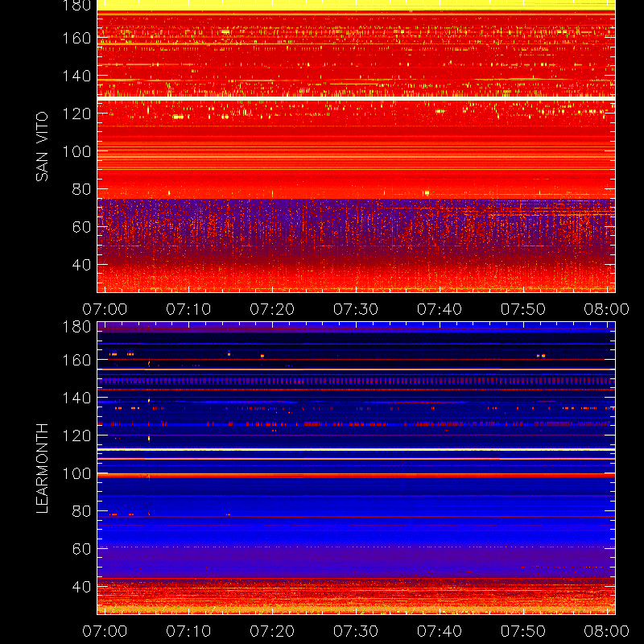Click the 08:00 time label under SAN VITO plot
The height and width of the screenshot is (644, 644).
[x=607, y=309]
